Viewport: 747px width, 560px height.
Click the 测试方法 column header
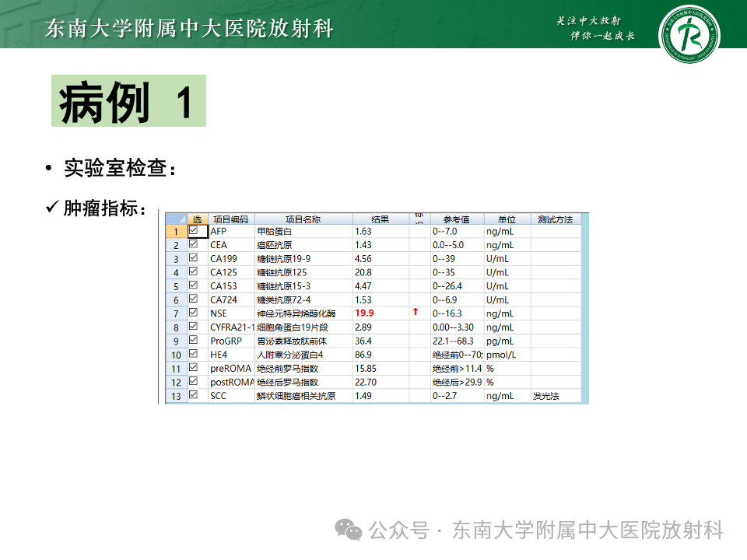556,219
